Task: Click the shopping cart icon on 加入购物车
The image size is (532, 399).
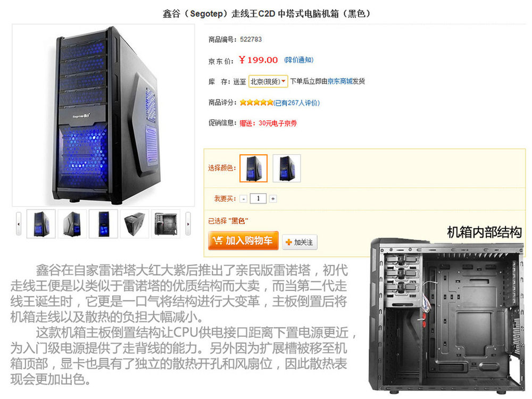Action: click(x=217, y=240)
